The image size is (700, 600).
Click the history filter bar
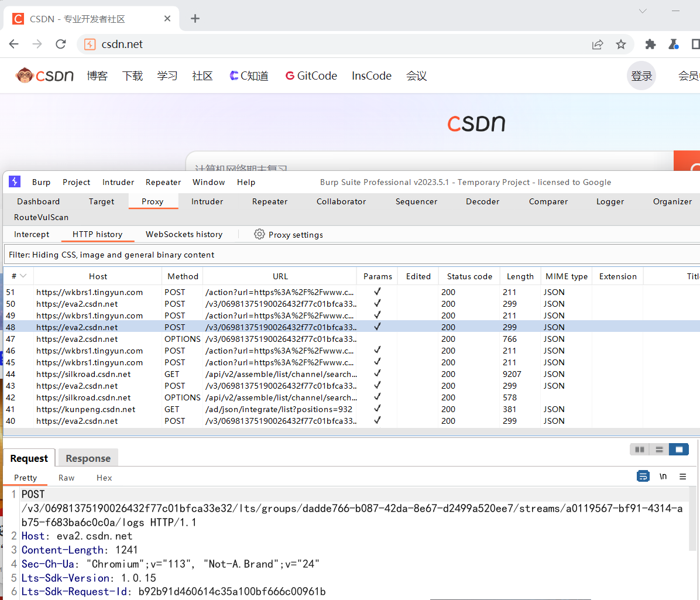tap(352, 255)
